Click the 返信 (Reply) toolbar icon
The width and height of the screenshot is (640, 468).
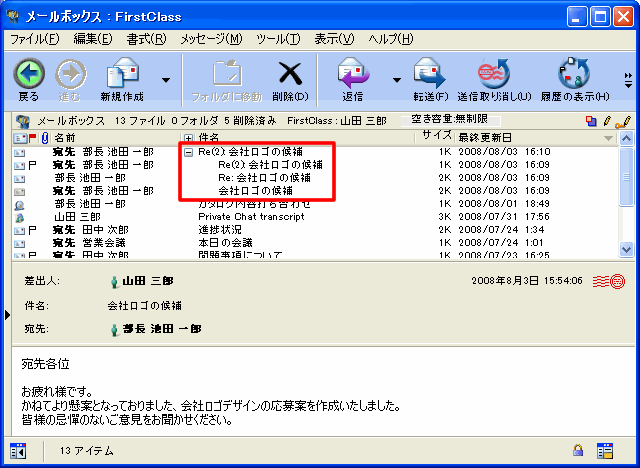[353, 73]
